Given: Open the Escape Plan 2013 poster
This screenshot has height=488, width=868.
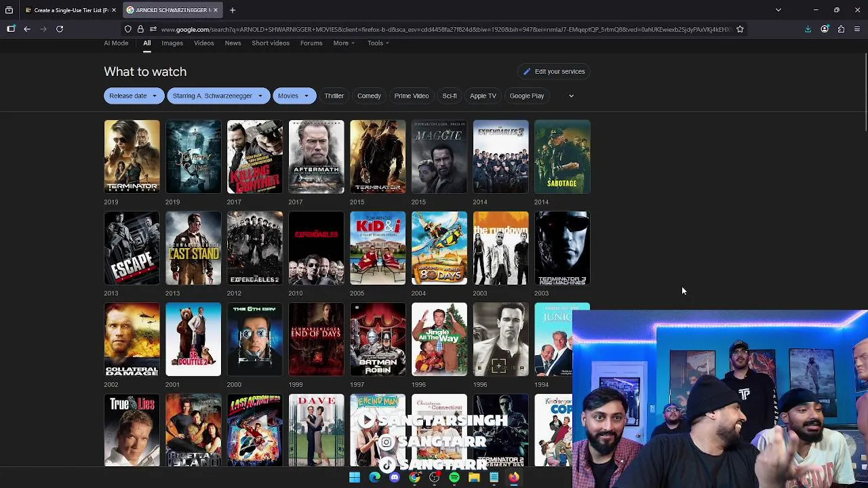Looking at the screenshot, I should point(132,248).
